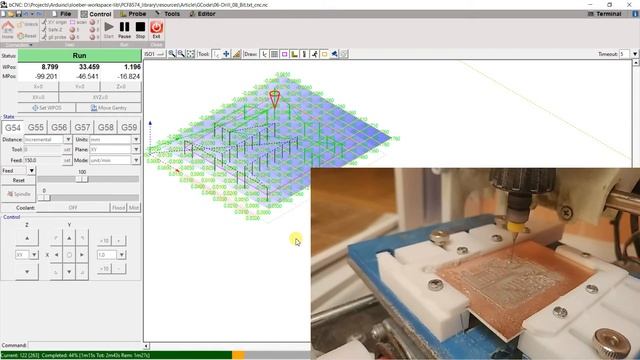This screenshot has width=640, height=360.
Task: Toggle rapid paths display (running figure)
Action: point(314,54)
